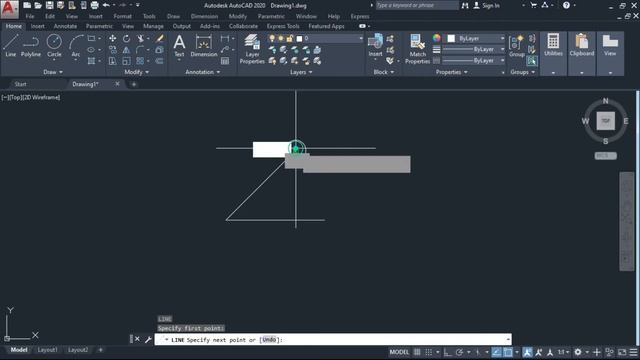The image size is (640, 360).
Task: Expand the Annotation panel
Action: (x=203, y=72)
